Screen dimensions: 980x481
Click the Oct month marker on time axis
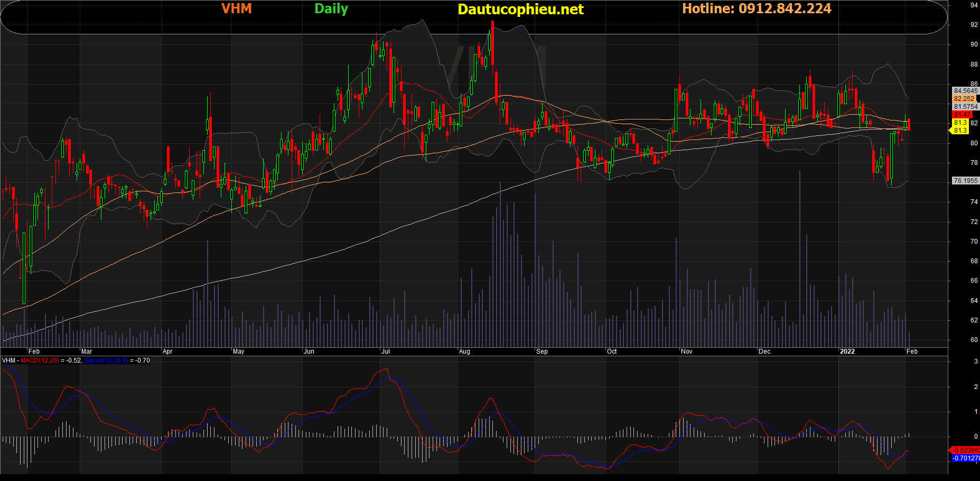coord(612,351)
